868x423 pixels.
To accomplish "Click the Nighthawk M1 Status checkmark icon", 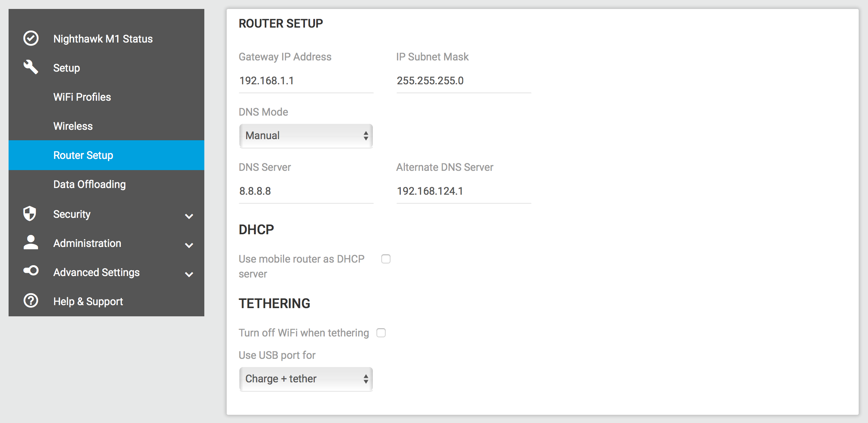I will tap(31, 38).
